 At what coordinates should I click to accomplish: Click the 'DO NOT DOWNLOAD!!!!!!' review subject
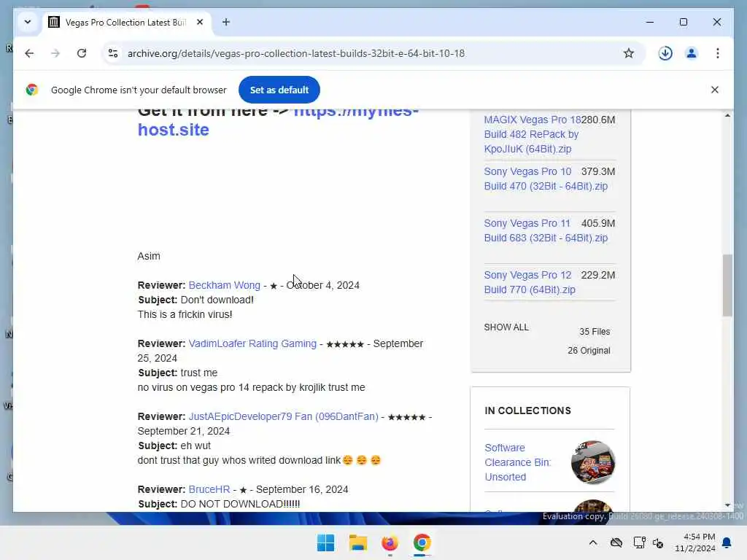[240, 504]
